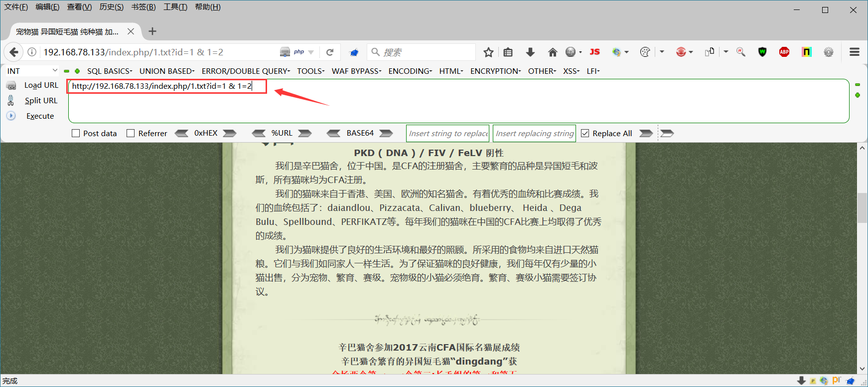Click the Load URL button label
The image size is (868, 387).
(x=41, y=85)
